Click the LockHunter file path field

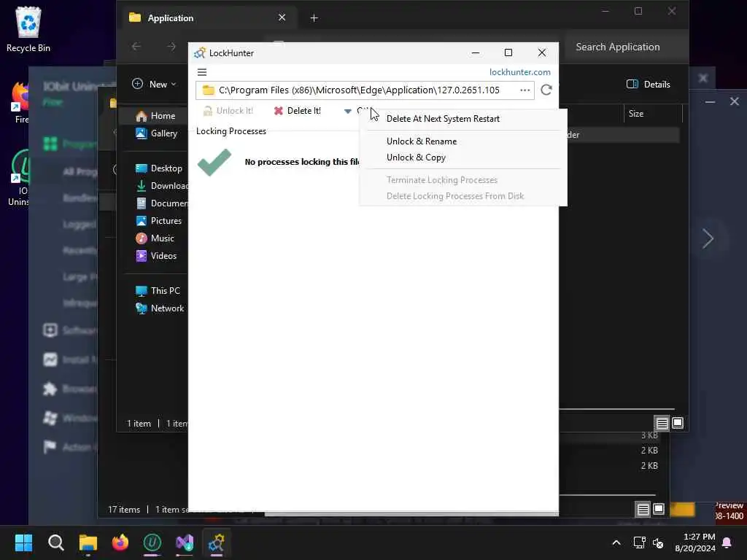(x=365, y=90)
